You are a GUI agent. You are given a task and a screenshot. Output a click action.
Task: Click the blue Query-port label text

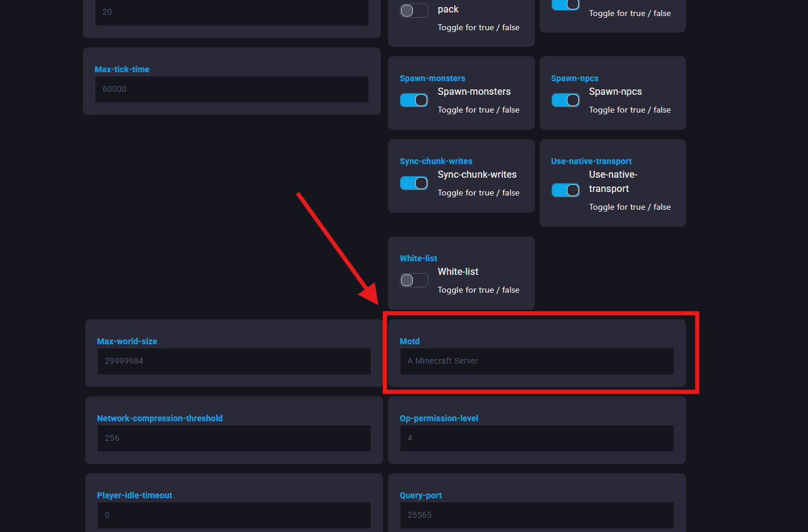(421, 495)
